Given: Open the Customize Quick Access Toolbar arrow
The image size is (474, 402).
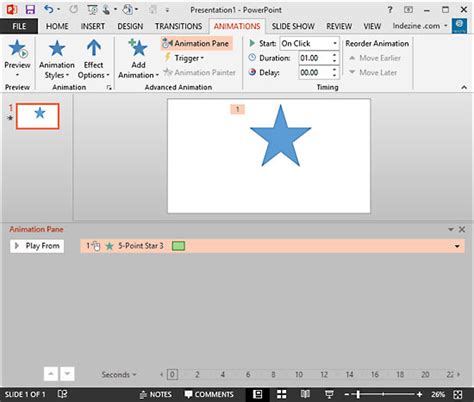Looking at the screenshot, I should pos(167,10).
